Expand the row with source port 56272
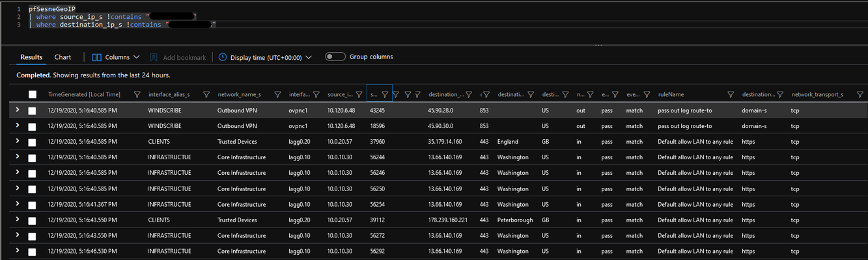The image size is (868, 260). (x=18, y=235)
